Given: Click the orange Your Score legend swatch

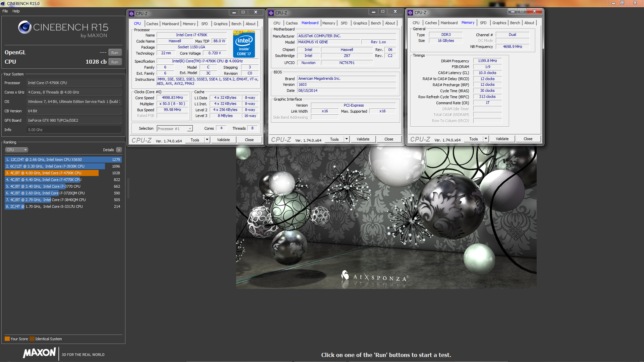Looking at the screenshot, I should coord(7,339).
